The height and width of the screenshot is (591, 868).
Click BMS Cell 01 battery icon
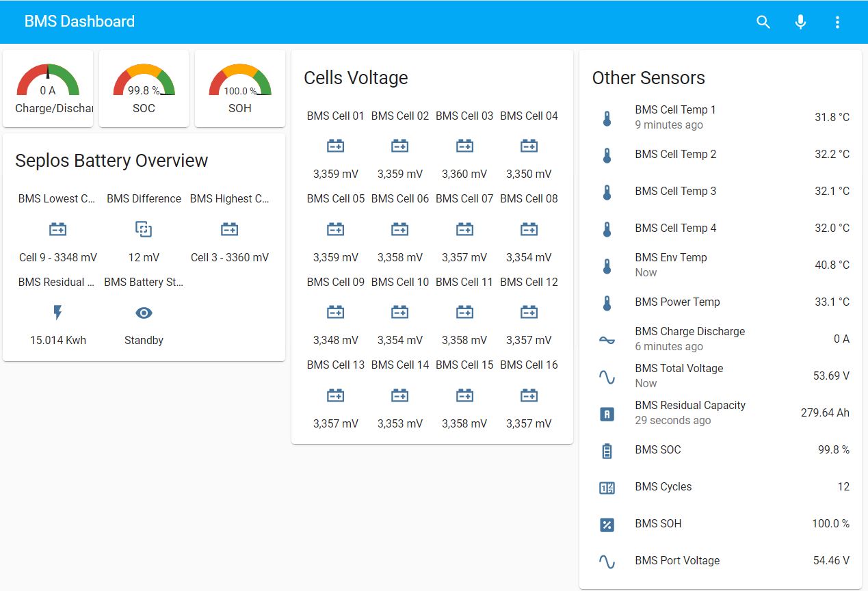[x=335, y=146]
